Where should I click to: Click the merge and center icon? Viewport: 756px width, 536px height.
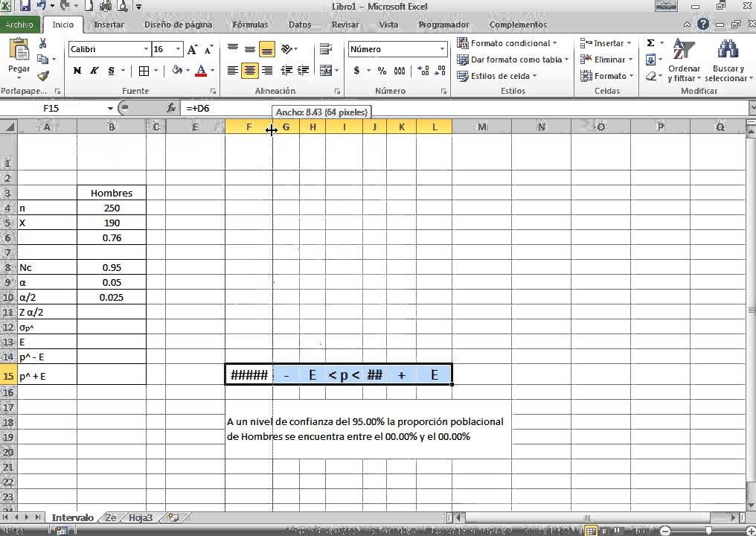tap(325, 71)
